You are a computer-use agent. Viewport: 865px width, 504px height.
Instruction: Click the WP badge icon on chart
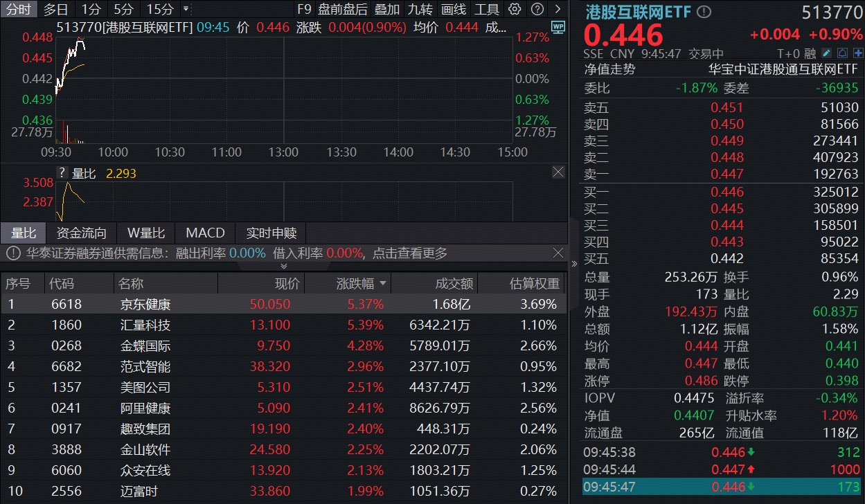[x=557, y=27]
